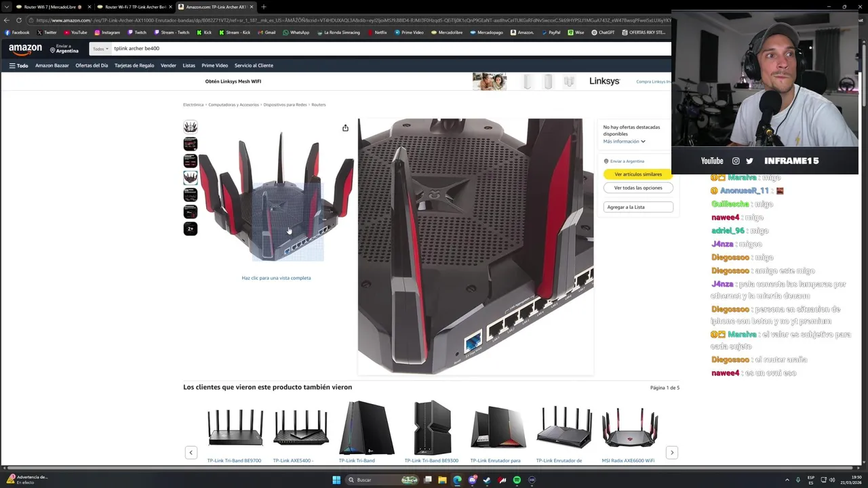
Task: Open Microsoft Edge from the taskbar
Action: (x=457, y=480)
